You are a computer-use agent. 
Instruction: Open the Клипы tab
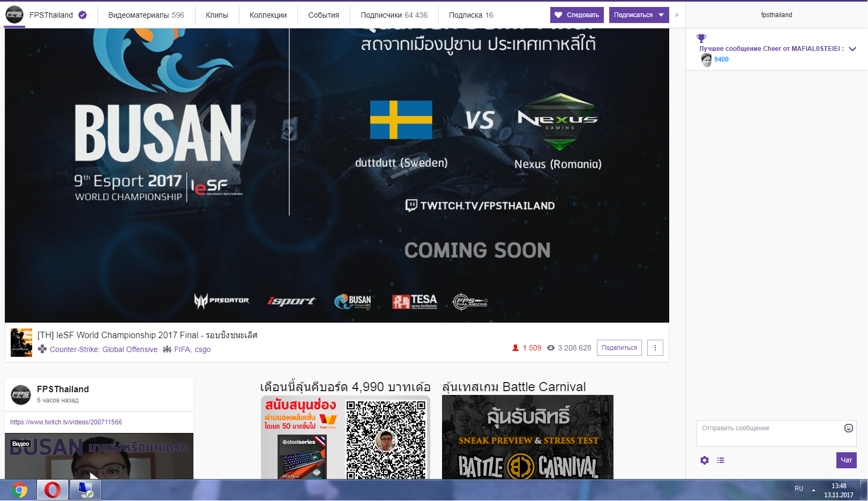coord(216,15)
